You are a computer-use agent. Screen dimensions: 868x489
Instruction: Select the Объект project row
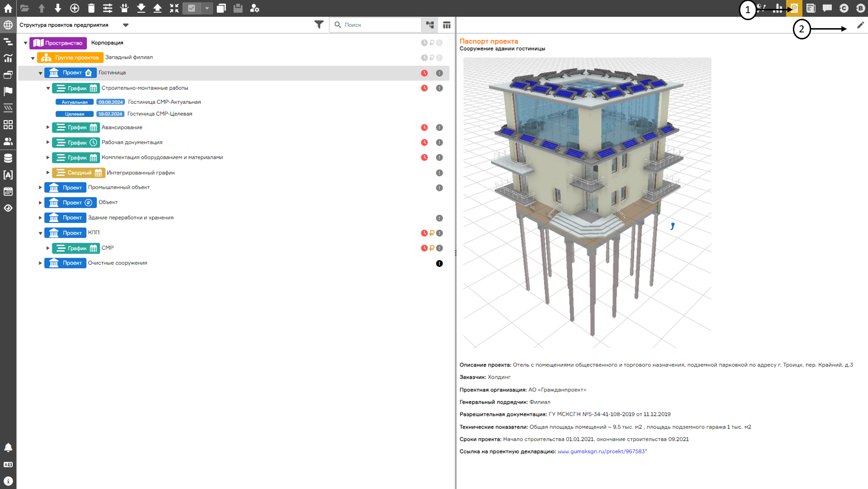tap(233, 203)
